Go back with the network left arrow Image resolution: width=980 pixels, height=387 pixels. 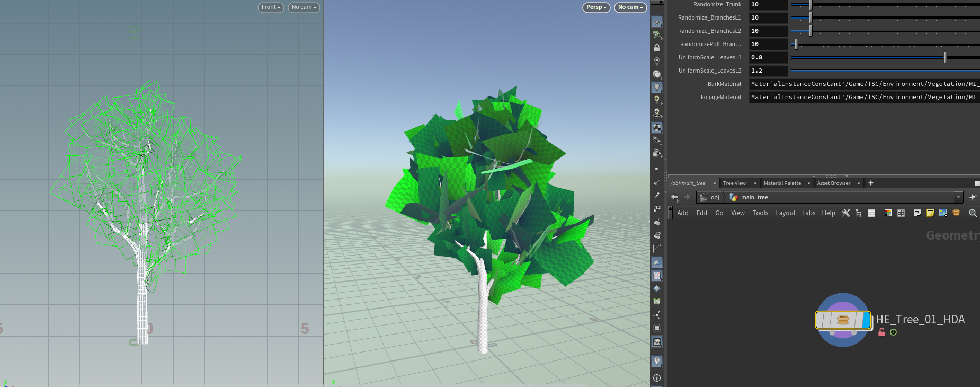pos(674,197)
